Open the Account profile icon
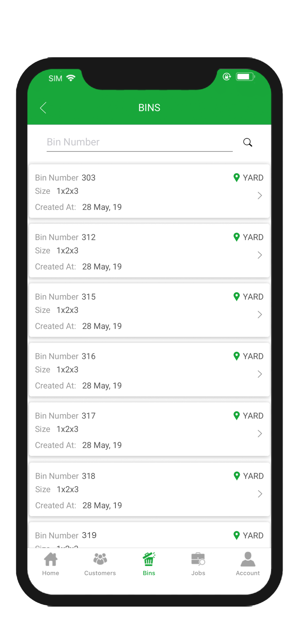The height and width of the screenshot is (644, 298). 248,559
